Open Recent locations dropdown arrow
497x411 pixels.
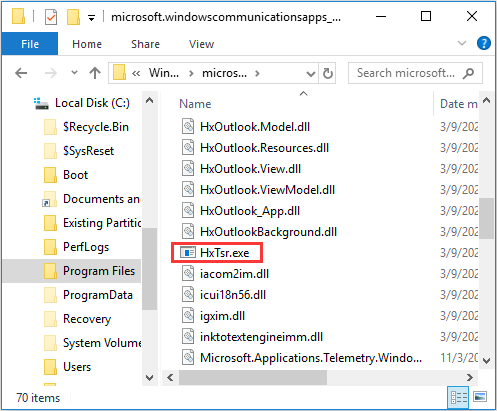(74, 72)
